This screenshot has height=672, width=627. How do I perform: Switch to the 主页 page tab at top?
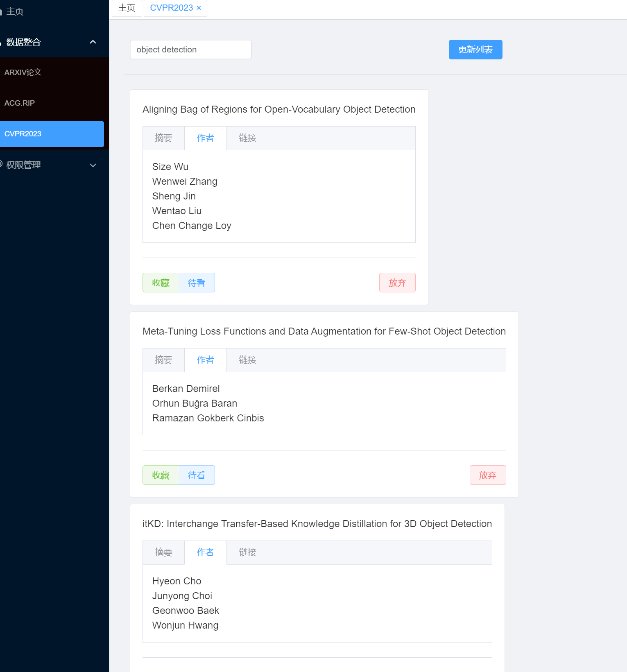[x=127, y=8]
